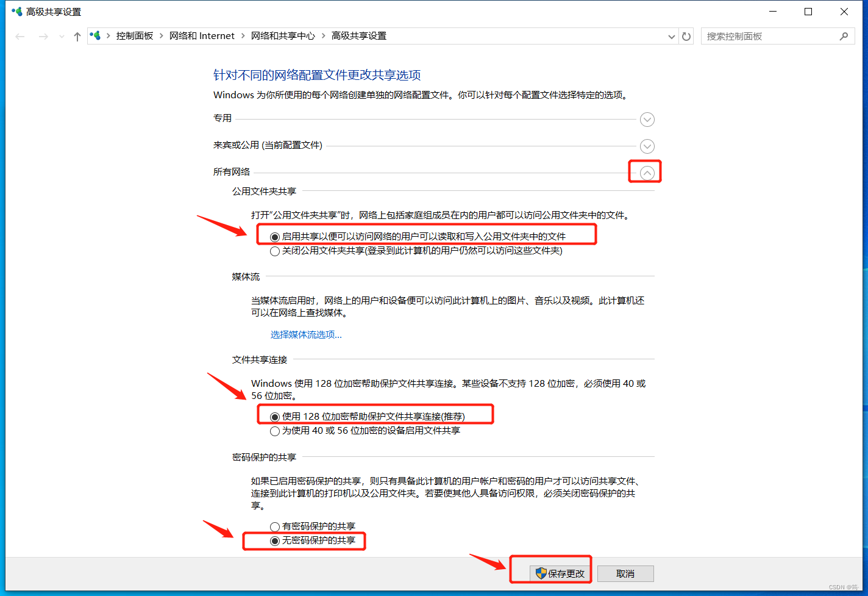This screenshot has height=596, width=868.
Task: Click the 针对不同的网络配置文件更改共享选项 heading
Action: [x=317, y=75]
